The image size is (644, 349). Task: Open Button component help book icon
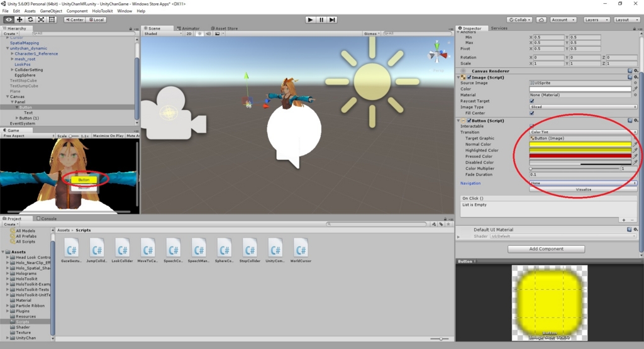pyautogui.click(x=630, y=121)
